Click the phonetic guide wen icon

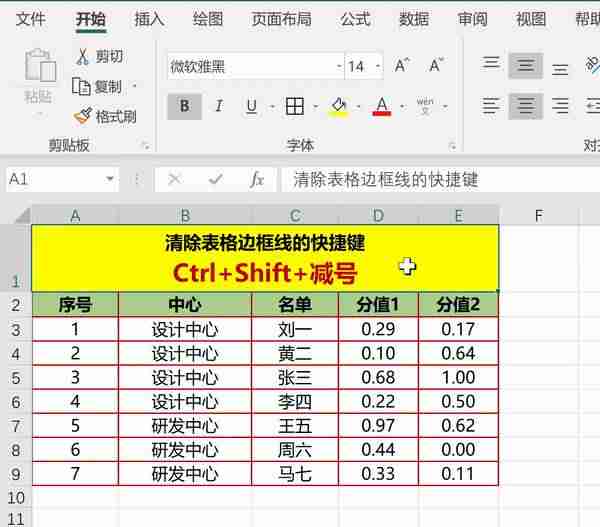coord(425,106)
